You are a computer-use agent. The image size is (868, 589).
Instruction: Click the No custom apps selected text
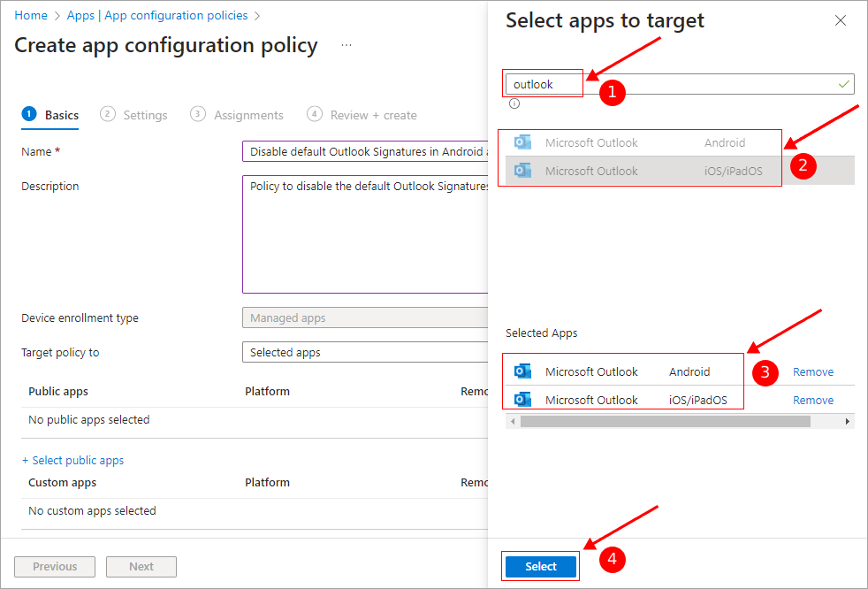coord(92,510)
